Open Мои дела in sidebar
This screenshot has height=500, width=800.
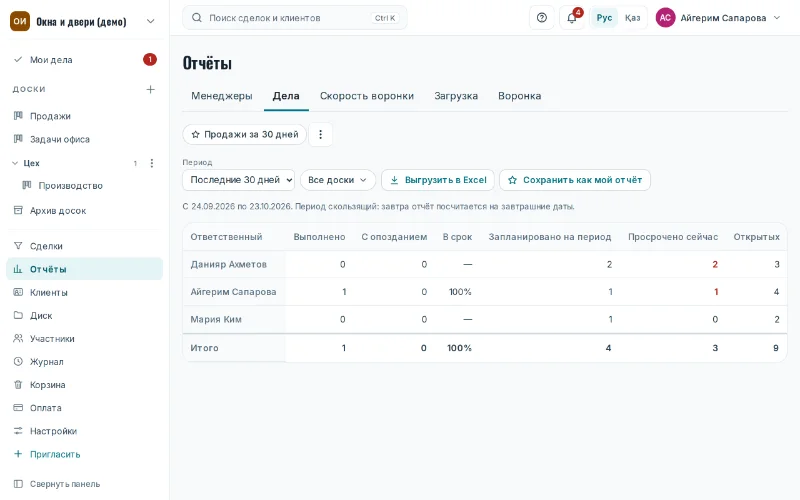click(85, 60)
